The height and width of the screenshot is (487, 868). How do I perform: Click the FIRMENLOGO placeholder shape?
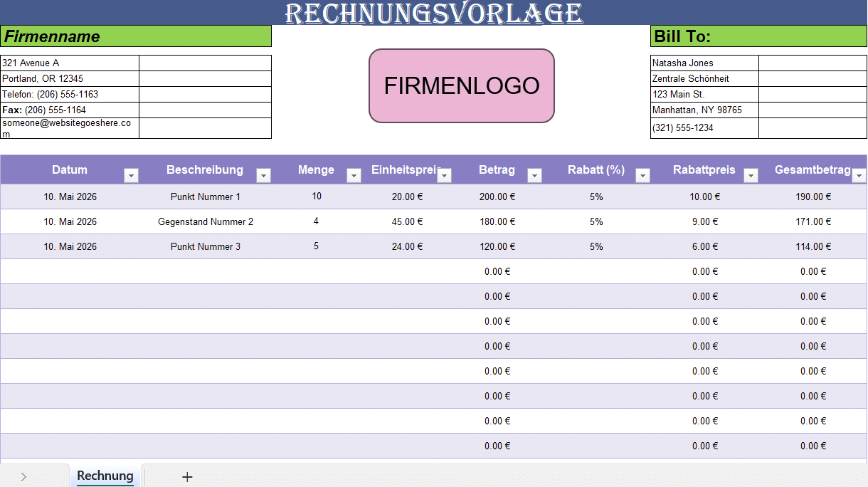461,85
